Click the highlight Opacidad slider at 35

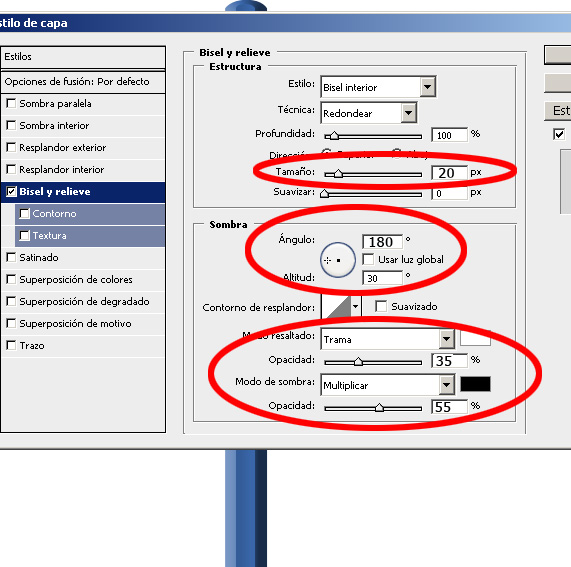(x=358, y=362)
